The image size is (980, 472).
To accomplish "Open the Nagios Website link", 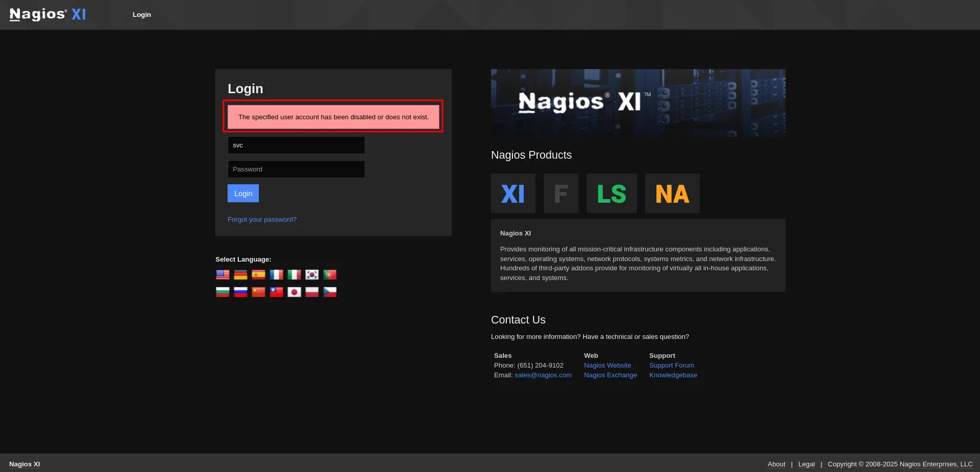I will [608, 366].
